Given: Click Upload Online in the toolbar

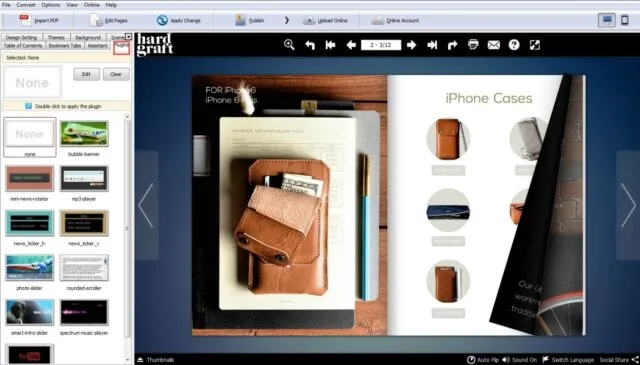Looking at the screenshot, I should [x=325, y=20].
